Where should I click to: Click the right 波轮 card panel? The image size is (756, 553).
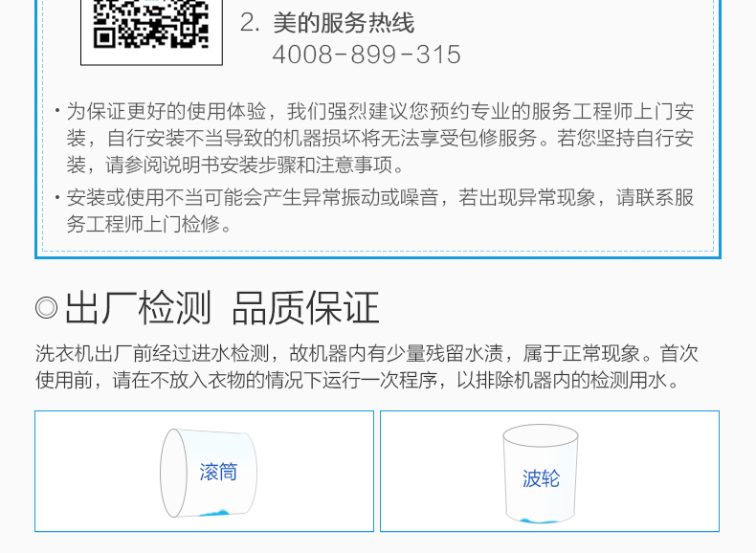(x=549, y=471)
